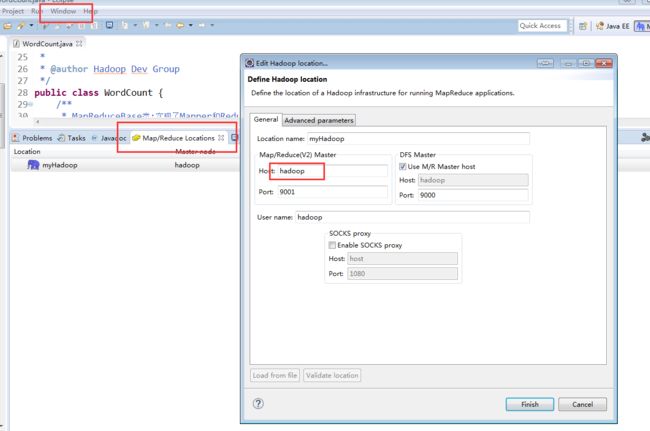
Task: Click the Validate location button
Action: point(332,375)
